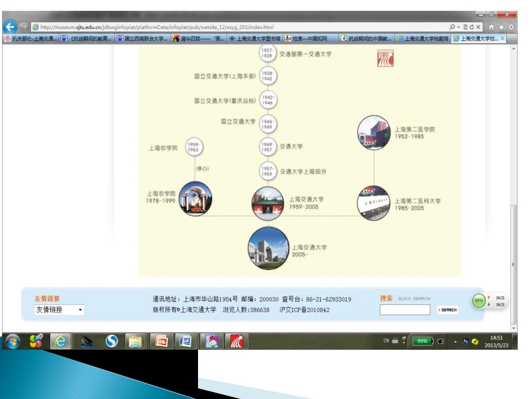Click the dark scanner-like taskbar icon
The width and height of the screenshot is (532, 399).
tap(87, 341)
